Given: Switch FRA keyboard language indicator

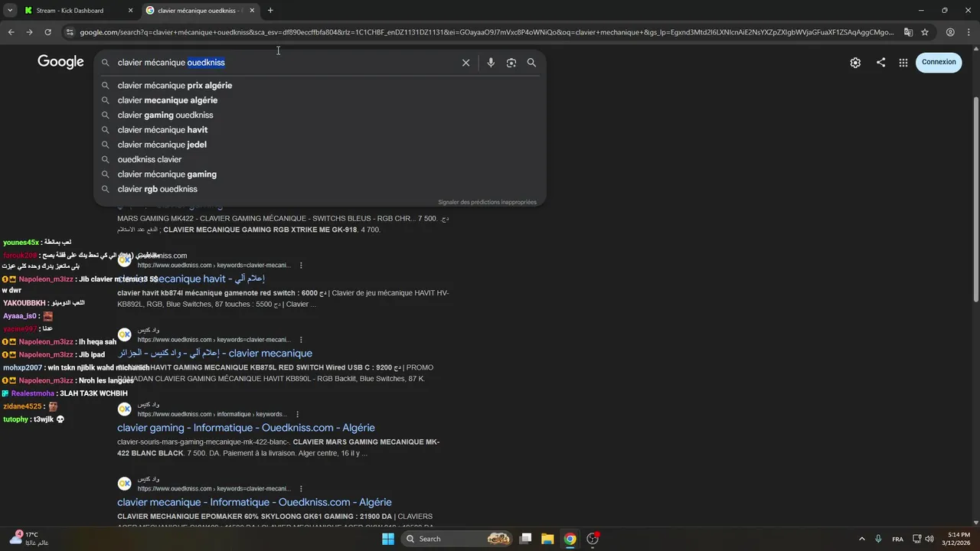Looking at the screenshot, I should point(897,539).
